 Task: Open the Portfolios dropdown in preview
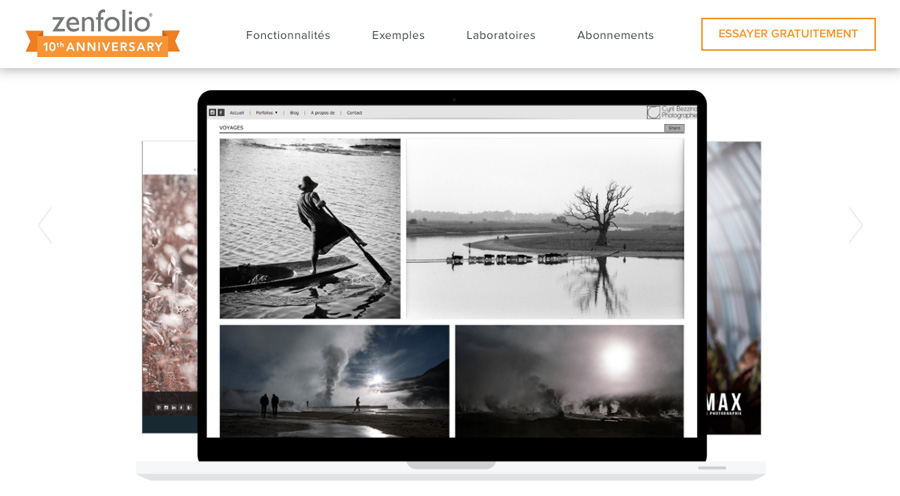coord(266,113)
